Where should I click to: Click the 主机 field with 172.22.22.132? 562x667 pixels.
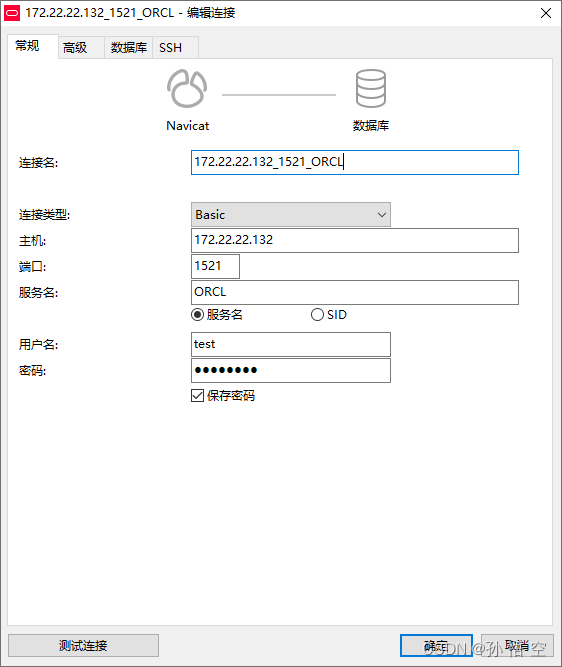355,240
